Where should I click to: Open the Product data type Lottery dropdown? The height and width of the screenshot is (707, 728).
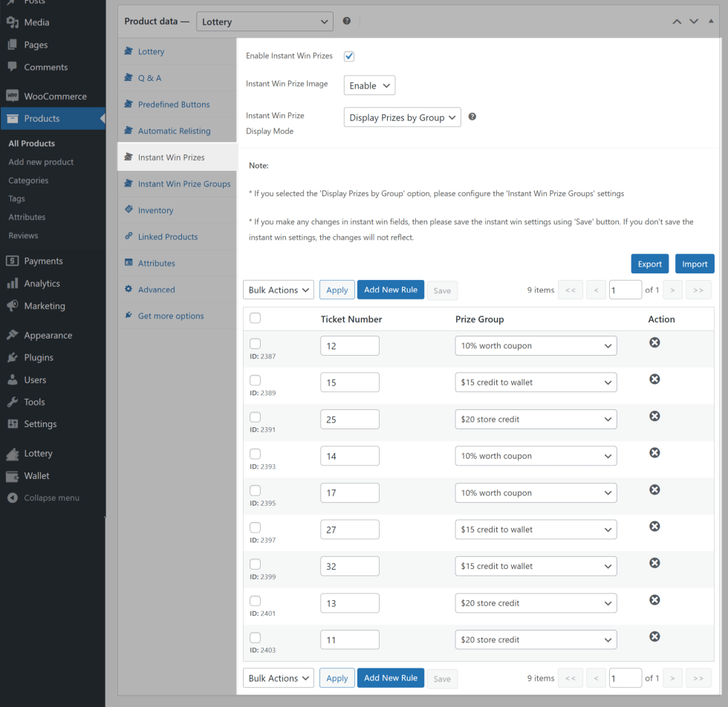coord(264,22)
